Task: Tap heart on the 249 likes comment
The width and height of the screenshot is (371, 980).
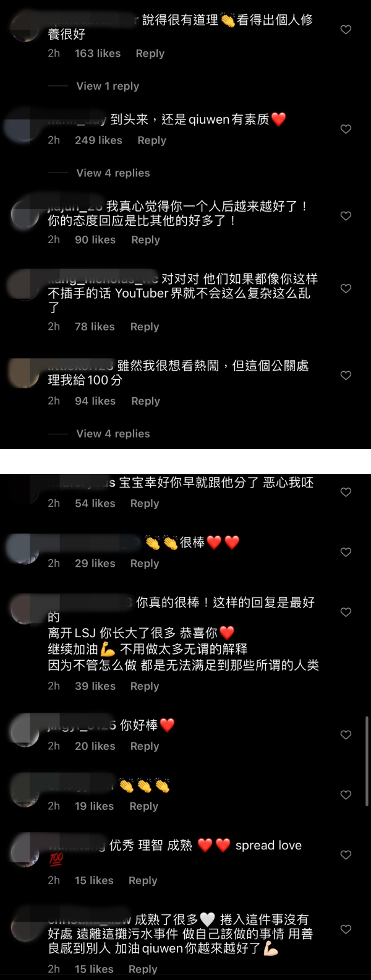Action: pos(346,129)
